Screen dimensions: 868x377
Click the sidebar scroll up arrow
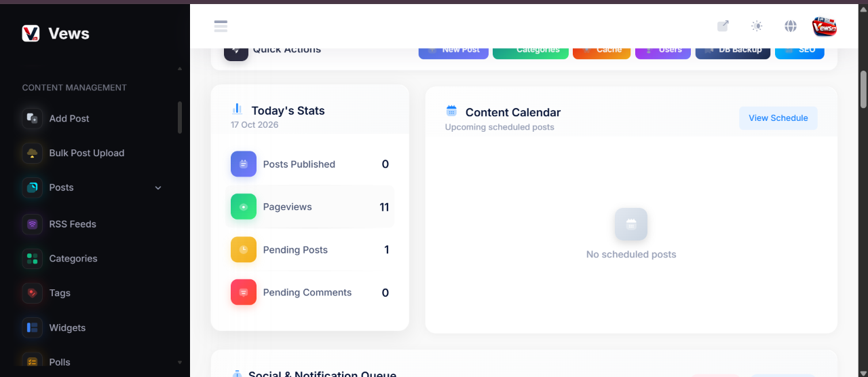(180, 69)
